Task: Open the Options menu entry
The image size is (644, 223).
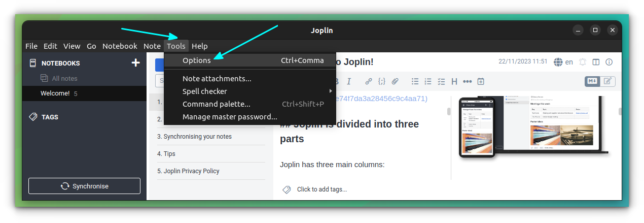Action: pyautogui.click(x=249, y=60)
